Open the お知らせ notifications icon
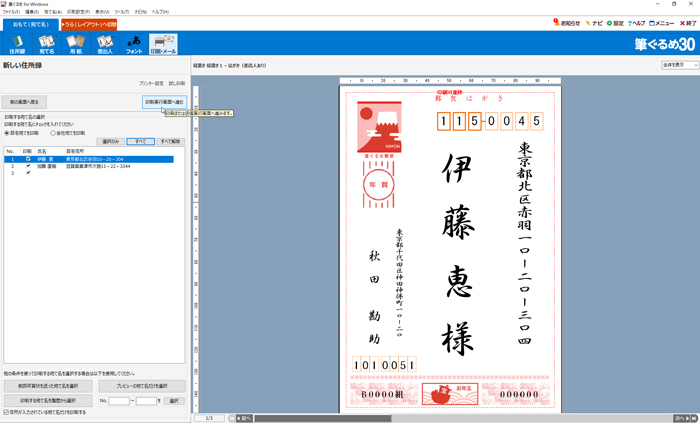The width and height of the screenshot is (700, 423). [567, 23]
